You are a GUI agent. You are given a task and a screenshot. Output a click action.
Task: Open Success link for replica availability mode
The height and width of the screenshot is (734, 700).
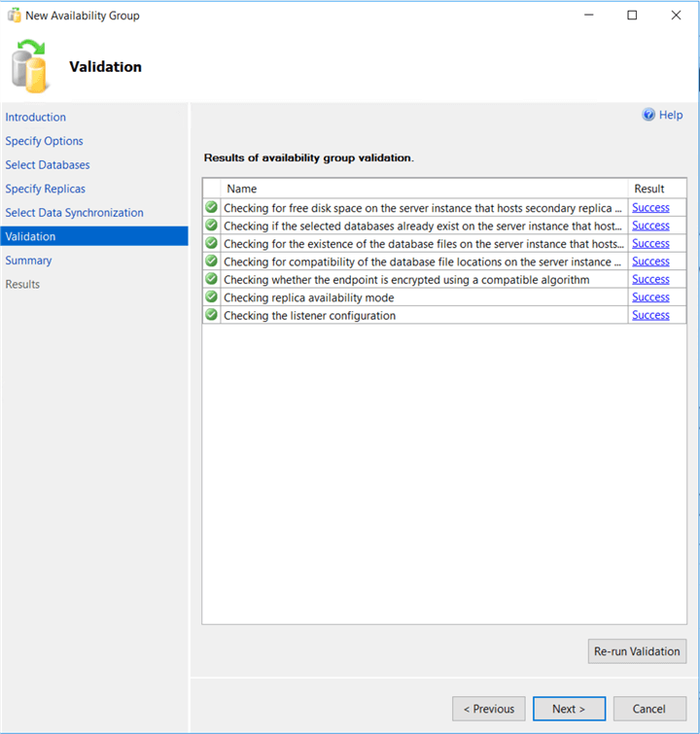click(x=650, y=297)
